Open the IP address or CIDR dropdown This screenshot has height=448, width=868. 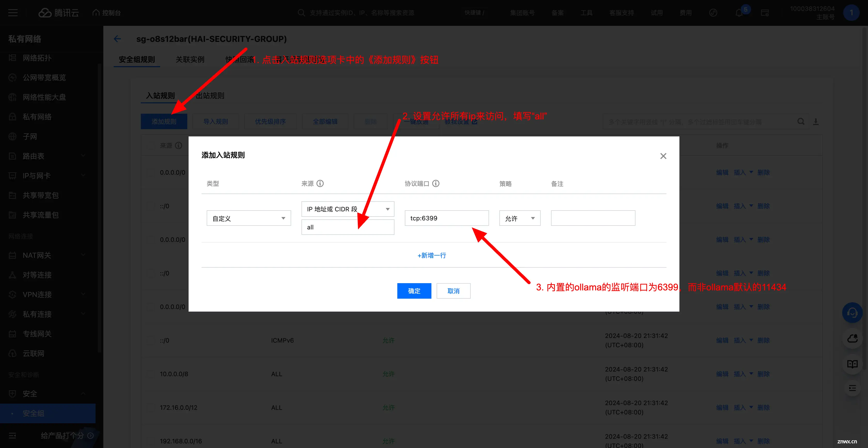(348, 209)
